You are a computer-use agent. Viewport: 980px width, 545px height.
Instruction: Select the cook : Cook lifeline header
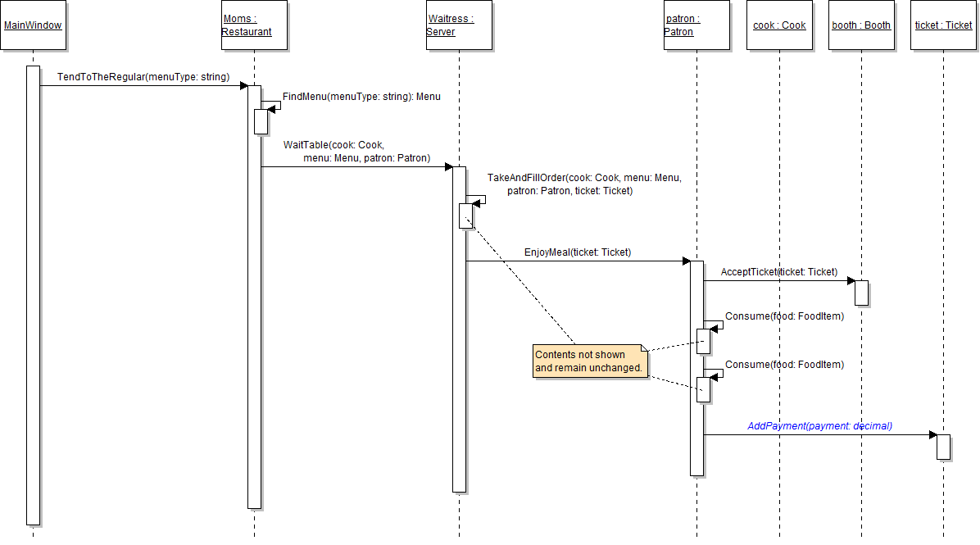pos(779,25)
